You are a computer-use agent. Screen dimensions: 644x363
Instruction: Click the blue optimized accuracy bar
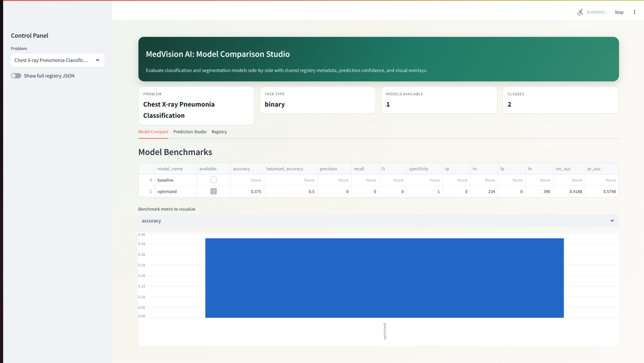point(384,278)
